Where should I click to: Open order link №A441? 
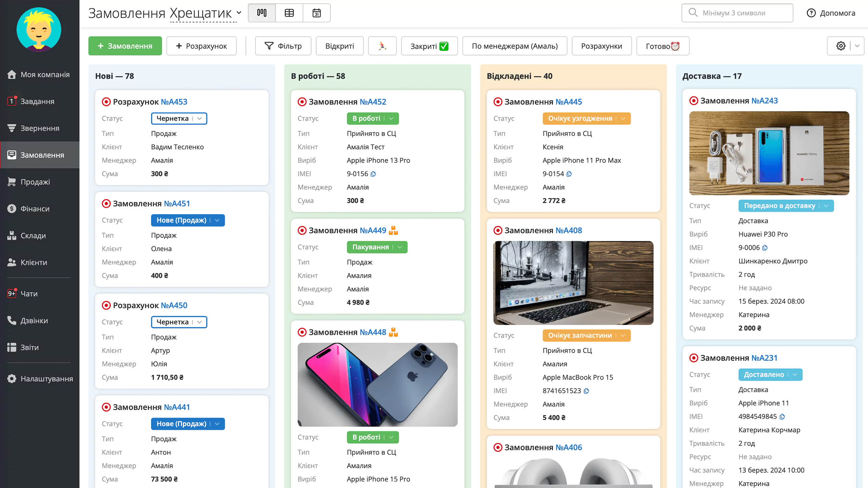click(177, 407)
